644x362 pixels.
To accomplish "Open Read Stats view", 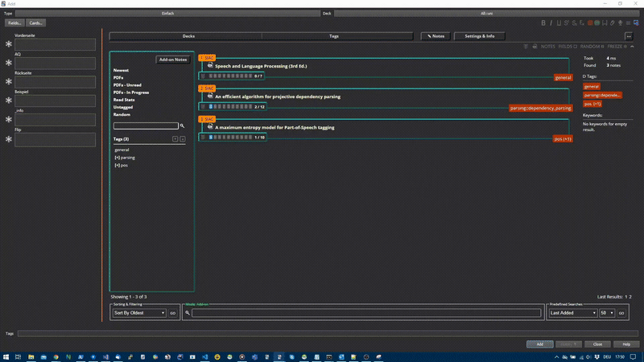I will [124, 100].
